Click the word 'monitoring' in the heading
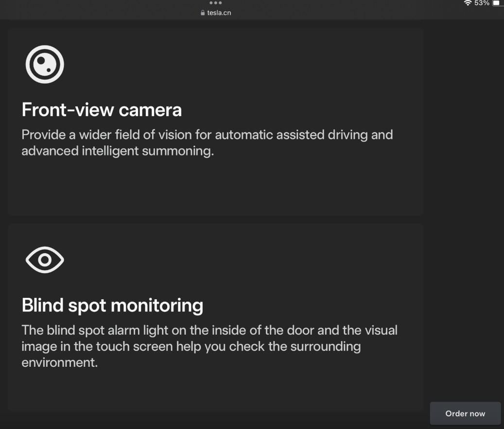 (157, 305)
